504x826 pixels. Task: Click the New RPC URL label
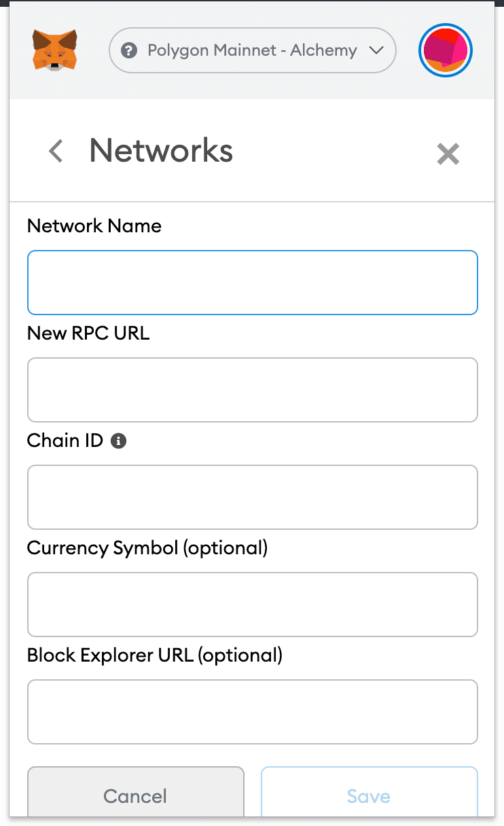(x=88, y=334)
